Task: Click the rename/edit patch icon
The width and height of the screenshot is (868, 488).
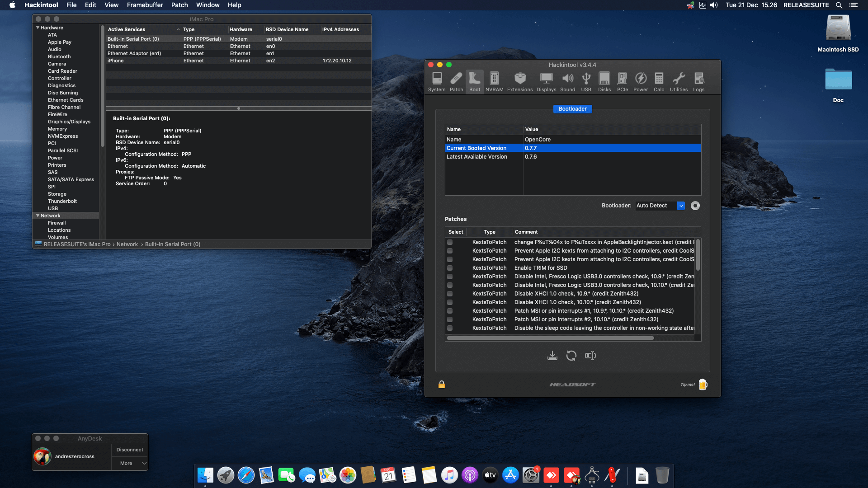Action: 590,356
